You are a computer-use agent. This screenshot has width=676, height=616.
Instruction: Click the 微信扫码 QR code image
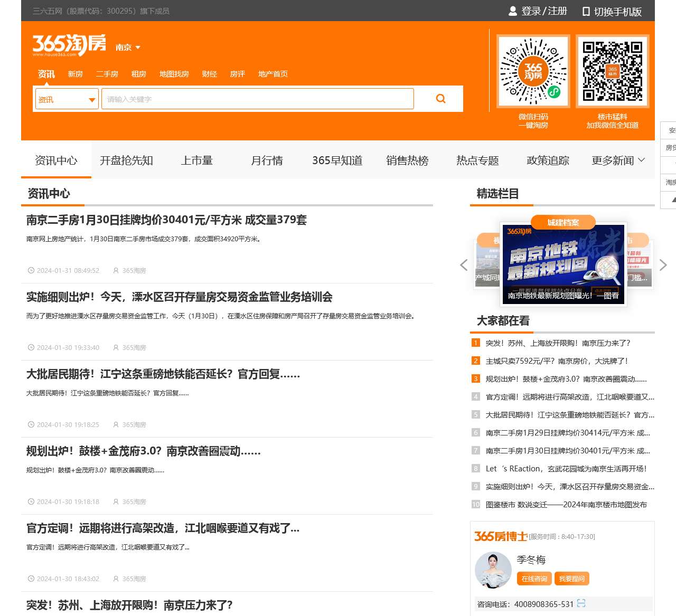click(x=533, y=71)
